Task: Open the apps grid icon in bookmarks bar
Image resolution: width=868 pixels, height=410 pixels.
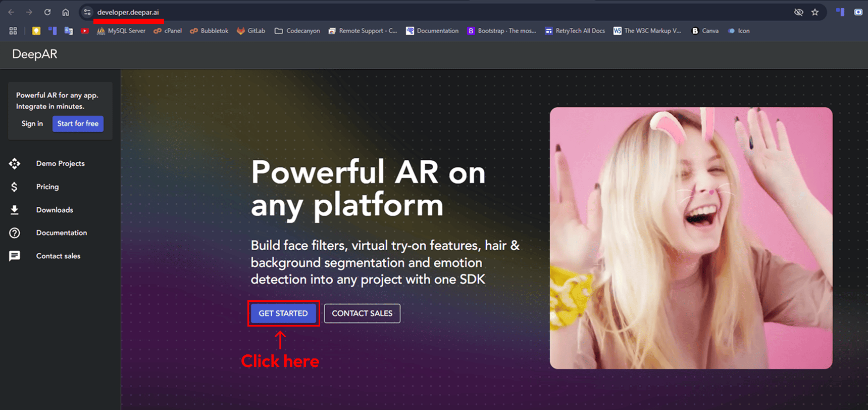Action: [13, 31]
